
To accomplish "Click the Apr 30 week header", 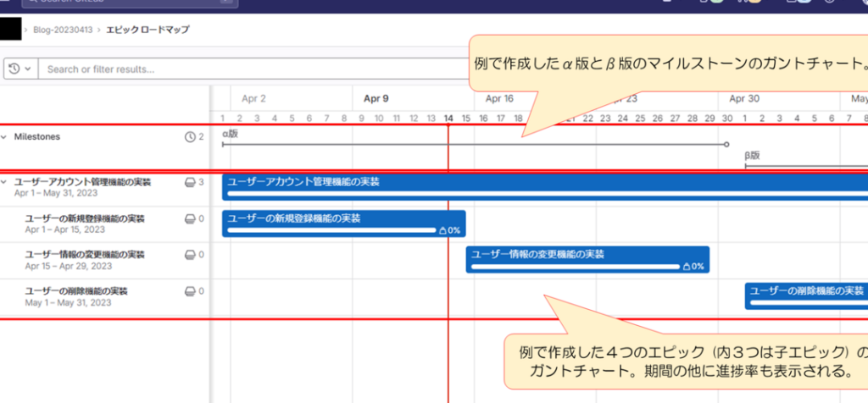I will (x=744, y=99).
